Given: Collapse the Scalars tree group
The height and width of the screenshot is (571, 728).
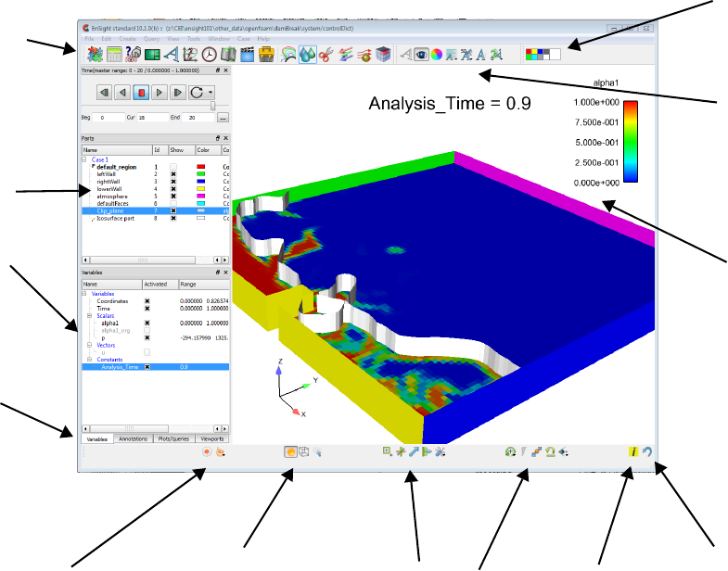Looking at the screenshot, I should click(90, 316).
